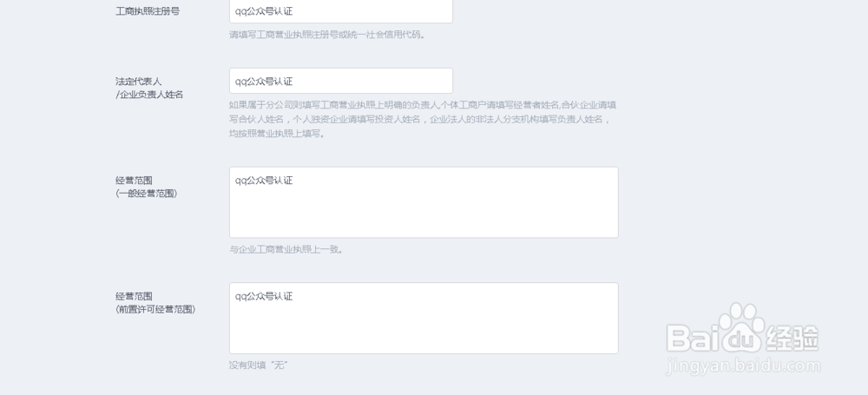The width and height of the screenshot is (868, 395).
Task: Click the hint 请填写工商营业执照注册号或统一社会信用代码
Action: tap(327, 35)
